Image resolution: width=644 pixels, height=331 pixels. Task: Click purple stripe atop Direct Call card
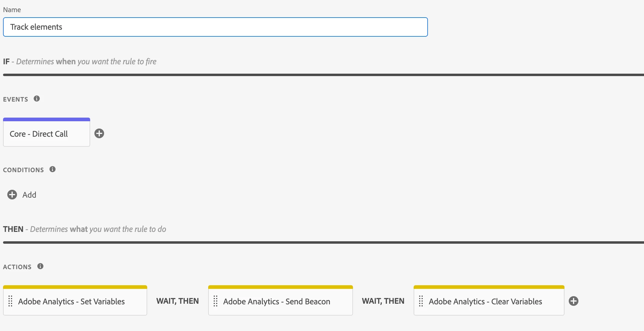46,119
